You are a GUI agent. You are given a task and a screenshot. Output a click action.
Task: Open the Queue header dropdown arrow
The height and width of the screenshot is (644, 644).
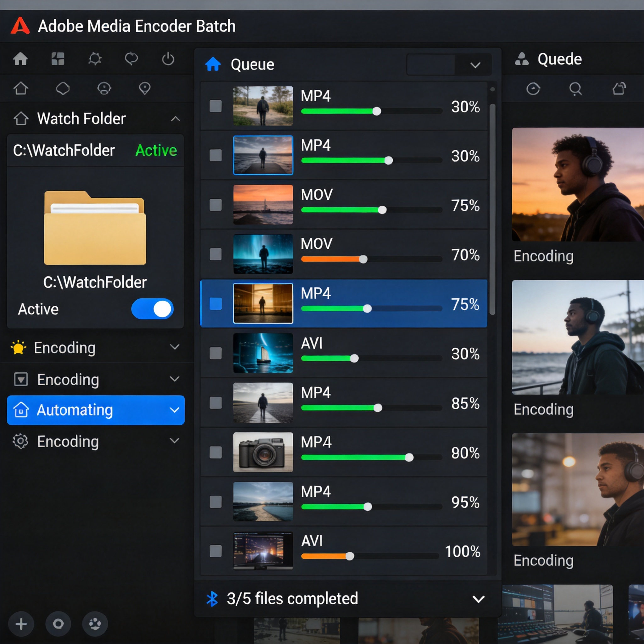pos(475,65)
